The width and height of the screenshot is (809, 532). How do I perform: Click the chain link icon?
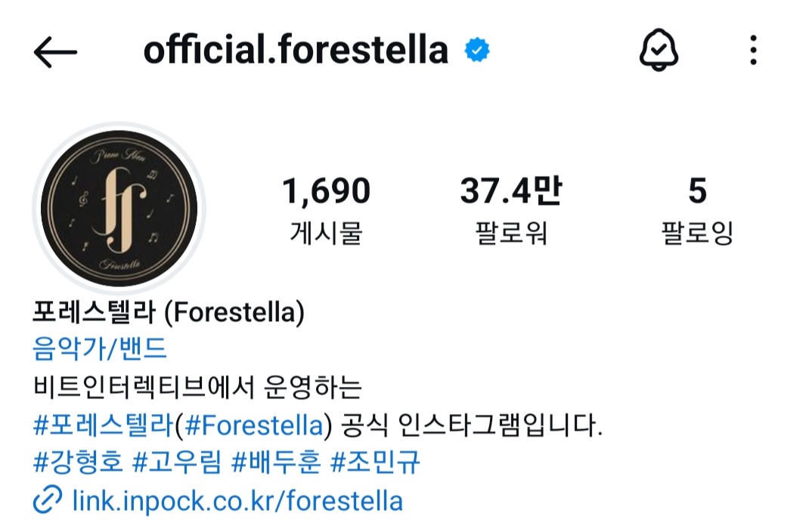[x=48, y=499]
